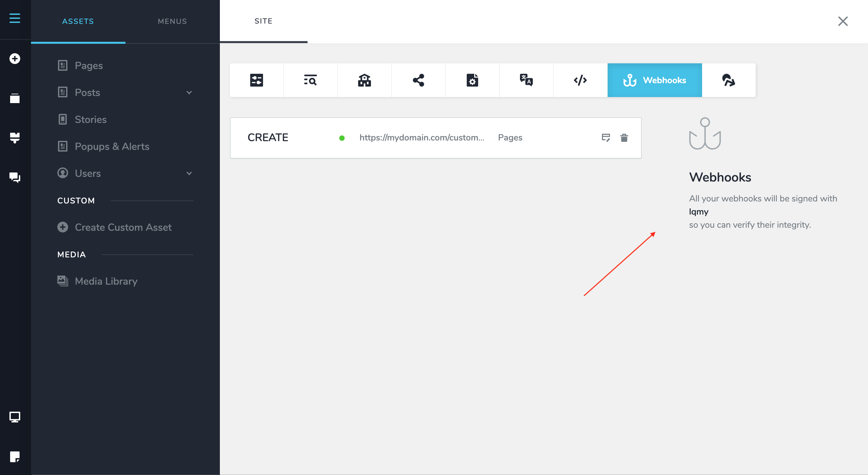Open the SEO search settings icon
This screenshot has width=868, height=475.
[x=310, y=80]
